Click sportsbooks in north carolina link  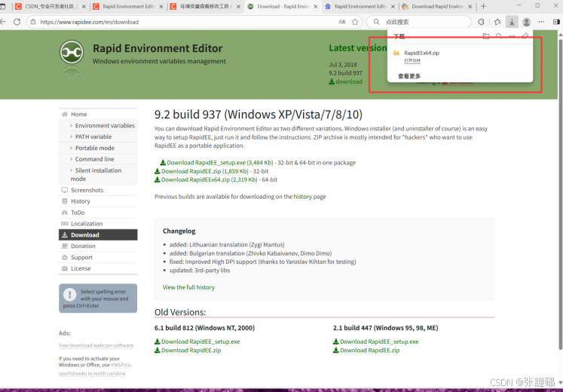coord(92,373)
